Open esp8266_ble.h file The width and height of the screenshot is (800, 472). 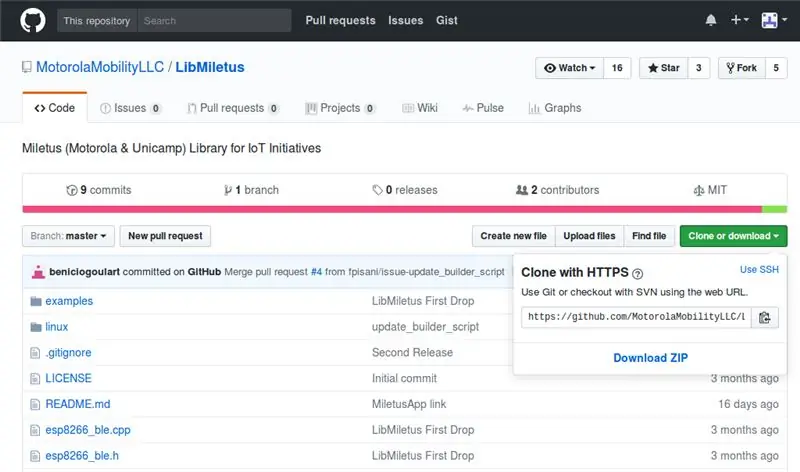(82, 456)
